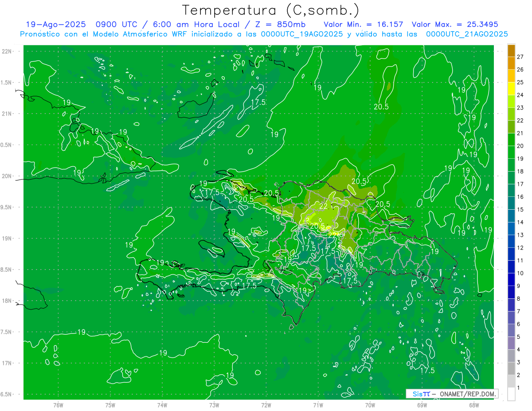
Task: Click the "71W" longitude axis label
Action: (318, 405)
